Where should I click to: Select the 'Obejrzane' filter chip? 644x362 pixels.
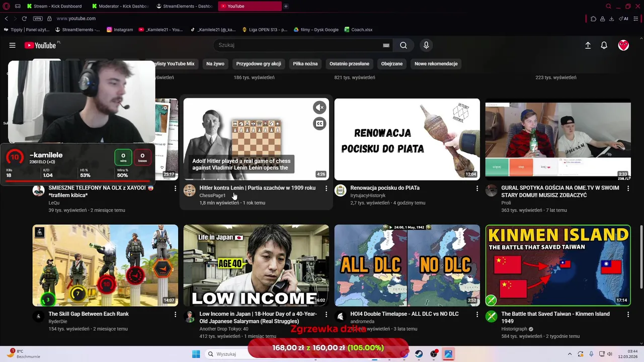[392, 64]
